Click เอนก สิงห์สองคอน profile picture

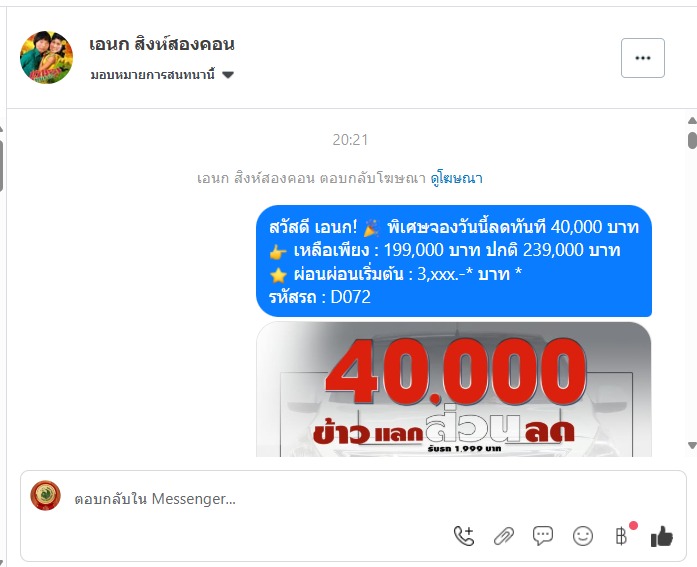(46, 57)
